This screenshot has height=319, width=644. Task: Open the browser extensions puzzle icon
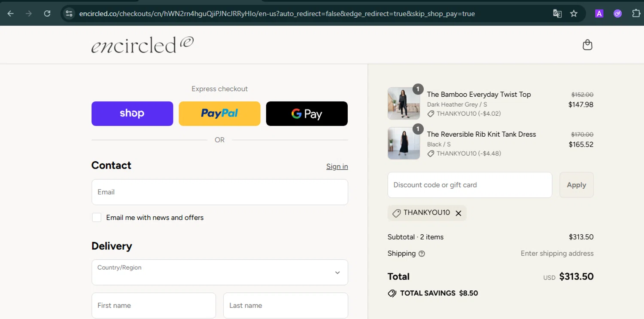pos(636,14)
